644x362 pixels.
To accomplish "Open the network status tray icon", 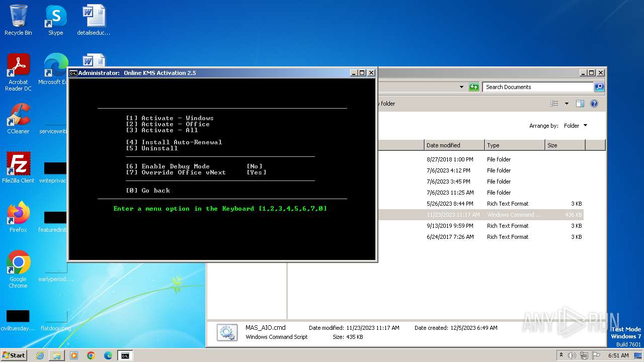I will 584,355.
